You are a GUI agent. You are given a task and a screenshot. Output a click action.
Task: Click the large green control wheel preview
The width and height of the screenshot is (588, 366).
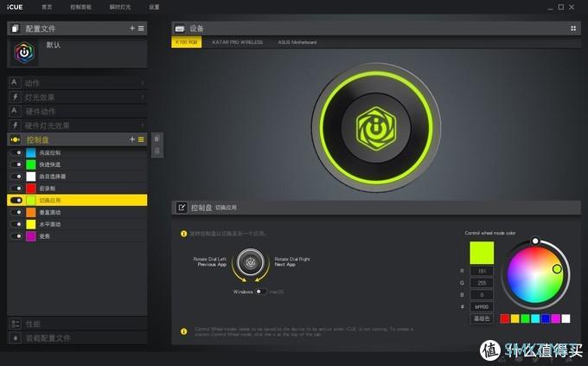[376, 128]
